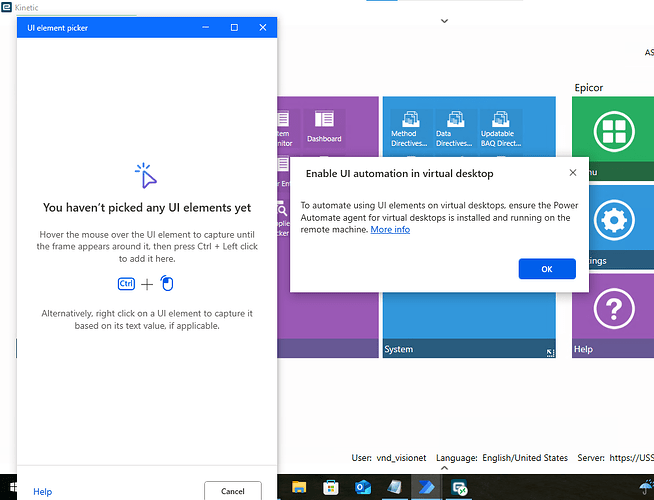
Task: Open the More info link
Action: tap(390, 229)
